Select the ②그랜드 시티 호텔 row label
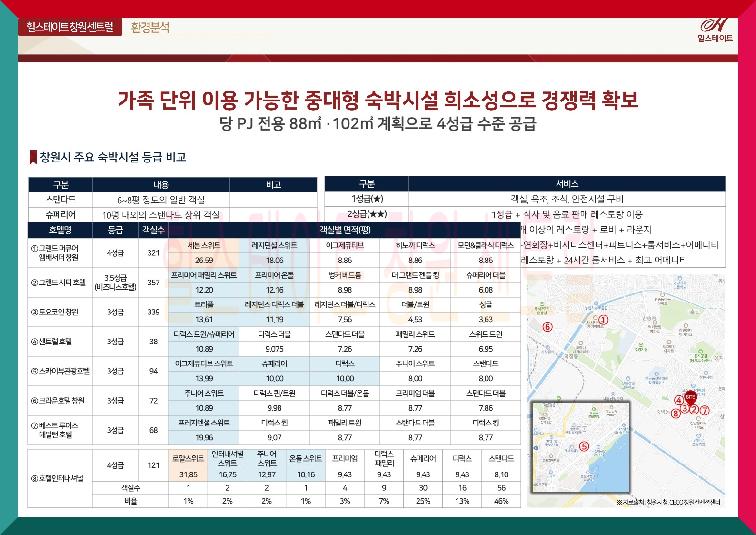756x535 pixels. tap(59, 283)
